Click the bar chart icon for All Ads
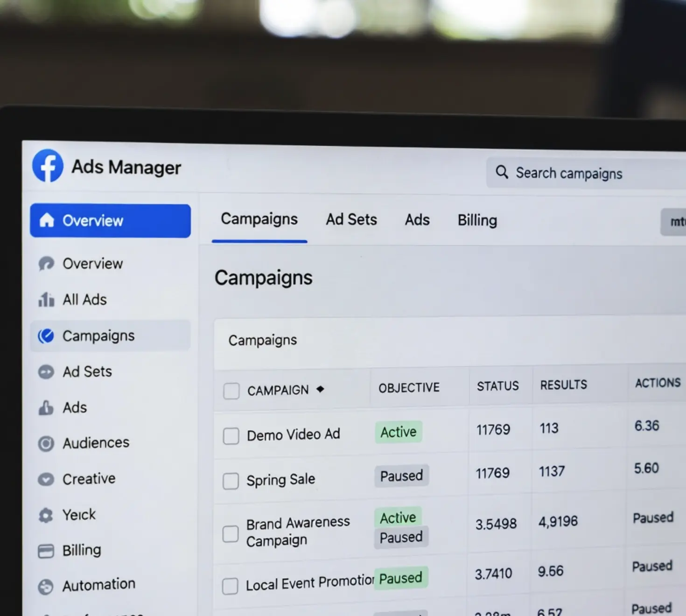Image resolution: width=686 pixels, height=616 pixels. click(x=46, y=299)
